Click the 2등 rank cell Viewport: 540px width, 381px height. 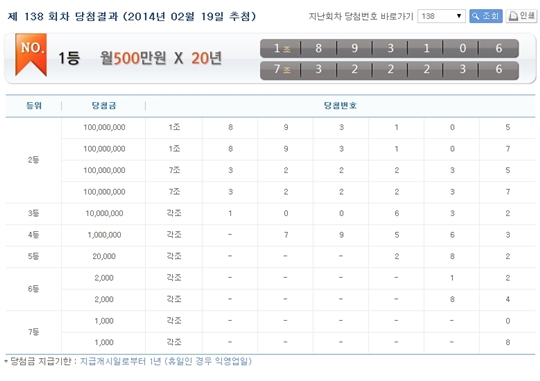33,160
